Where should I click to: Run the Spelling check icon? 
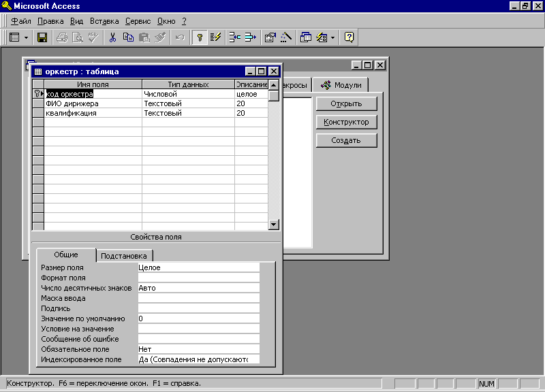(93, 37)
